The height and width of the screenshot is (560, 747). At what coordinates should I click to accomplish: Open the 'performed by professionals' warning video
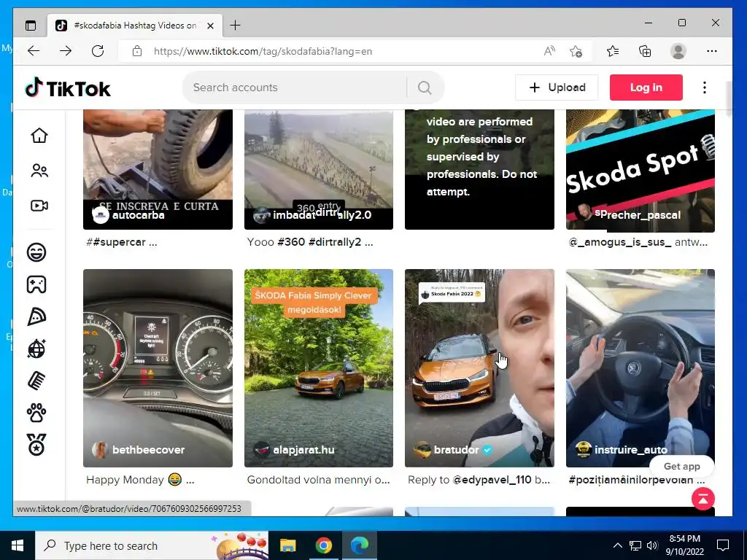pos(479,169)
